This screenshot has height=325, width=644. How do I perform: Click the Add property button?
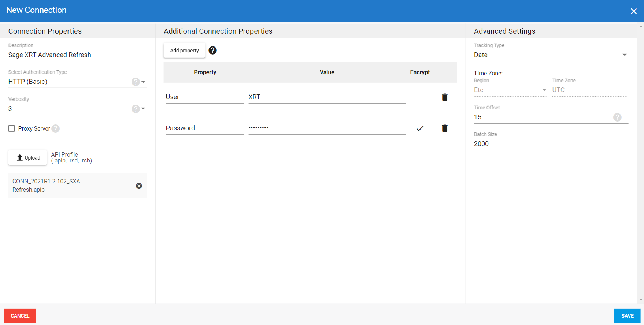(184, 51)
